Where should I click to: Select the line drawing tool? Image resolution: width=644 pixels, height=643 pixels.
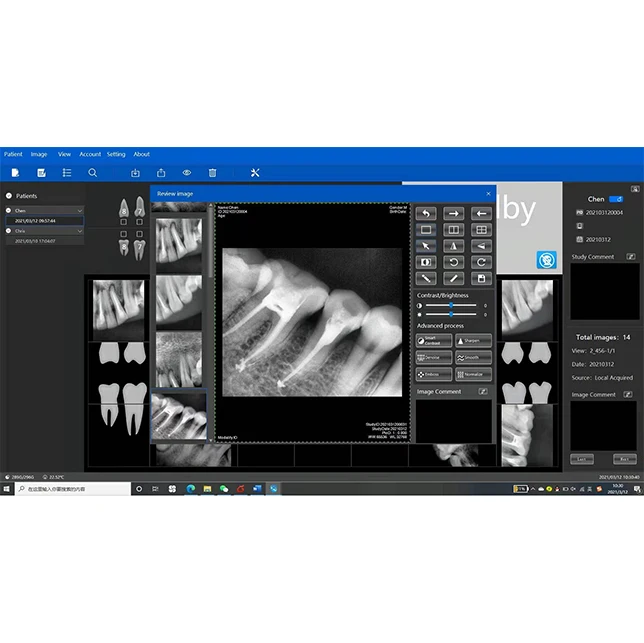453,278
